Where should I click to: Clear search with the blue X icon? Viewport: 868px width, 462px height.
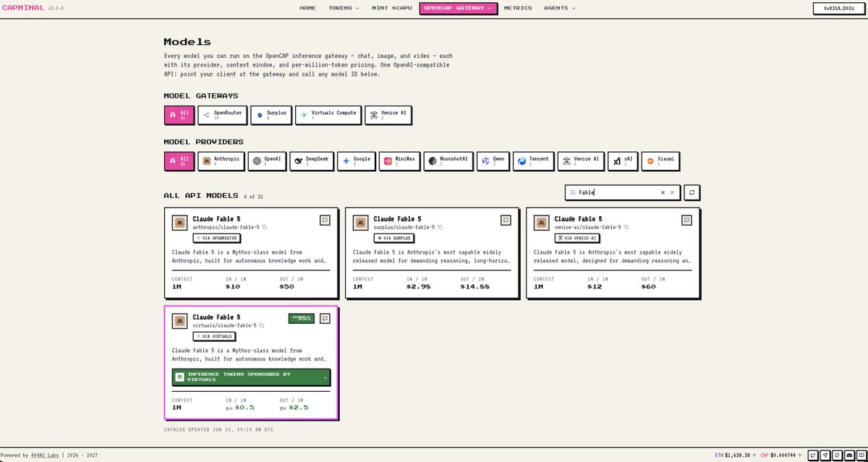point(663,192)
